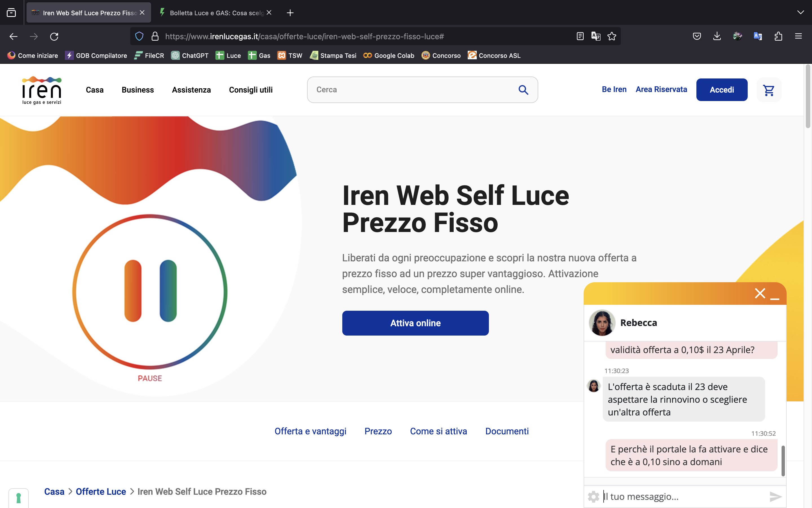Open the GDB Compilatore bookmark
The width and height of the screenshot is (812, 508).
click(x=96, y=55)
